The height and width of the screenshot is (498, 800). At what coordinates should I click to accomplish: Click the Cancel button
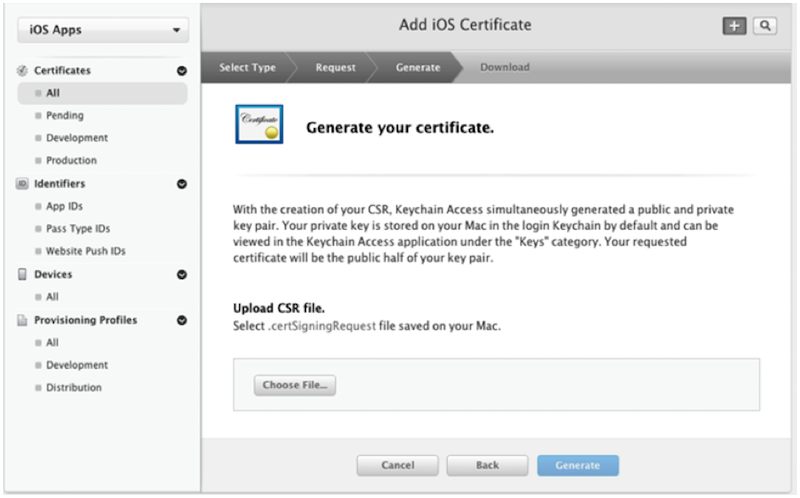398,465
